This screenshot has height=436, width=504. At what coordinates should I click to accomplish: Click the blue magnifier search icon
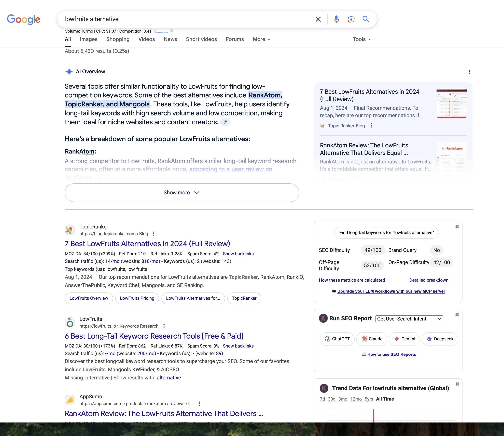tap(366, 19)
